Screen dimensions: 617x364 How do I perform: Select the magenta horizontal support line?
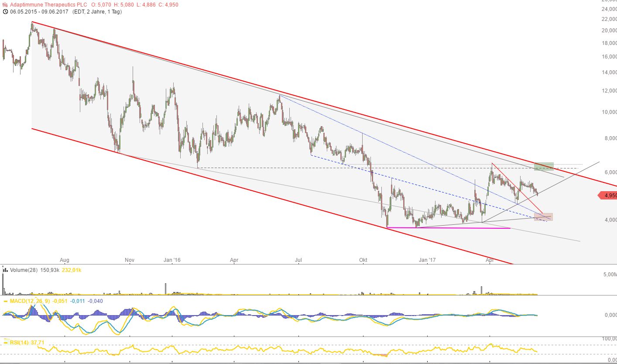[449, 228]
